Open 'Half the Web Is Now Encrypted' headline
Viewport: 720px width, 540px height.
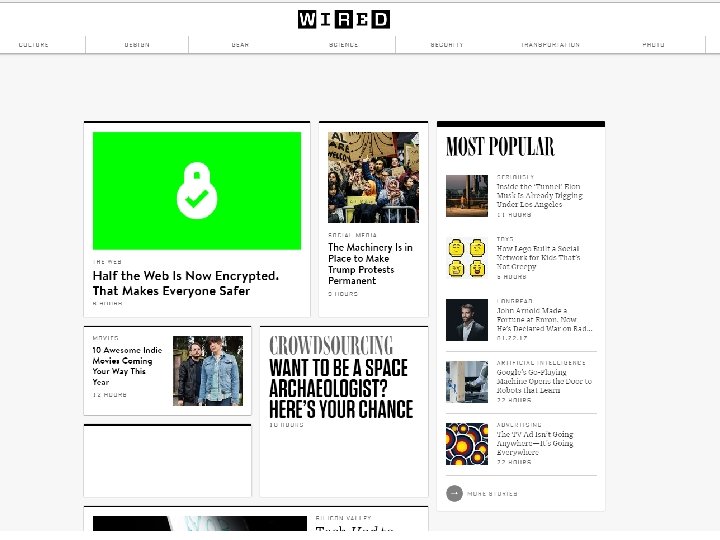186,283
